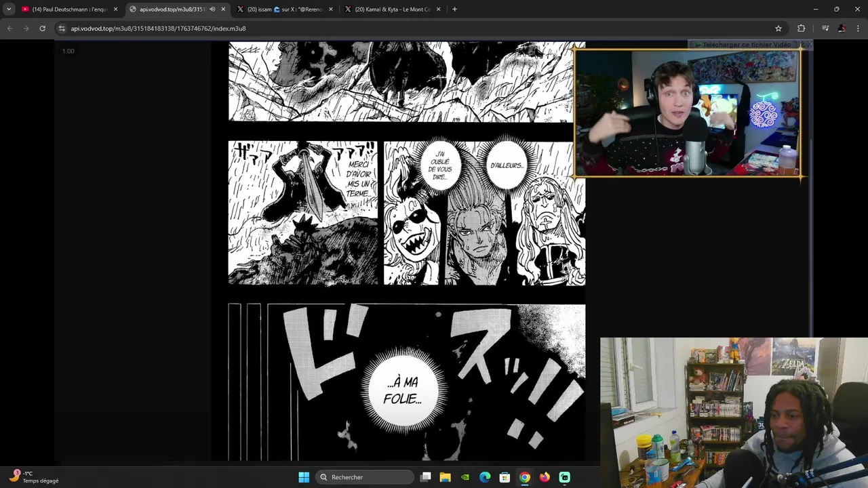Open the Chrome profile avatar
The image size is (868, 488).
click(x=842, y=28)
